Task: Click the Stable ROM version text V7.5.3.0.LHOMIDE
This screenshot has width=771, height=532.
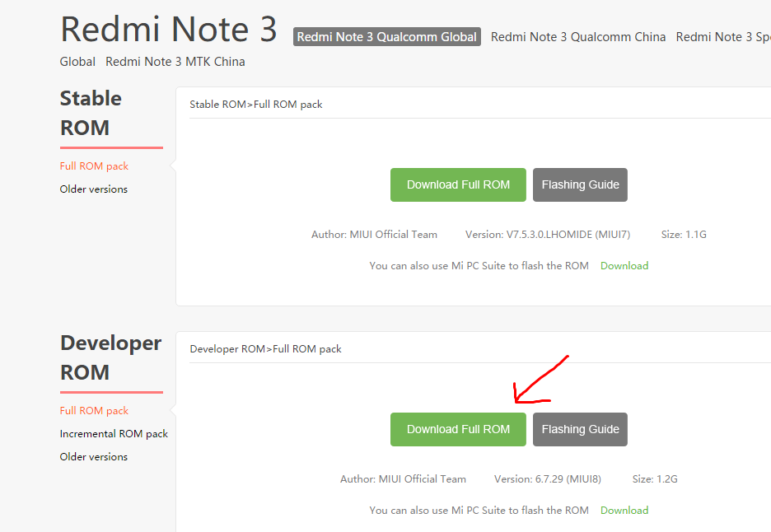Action: [547, 235]
